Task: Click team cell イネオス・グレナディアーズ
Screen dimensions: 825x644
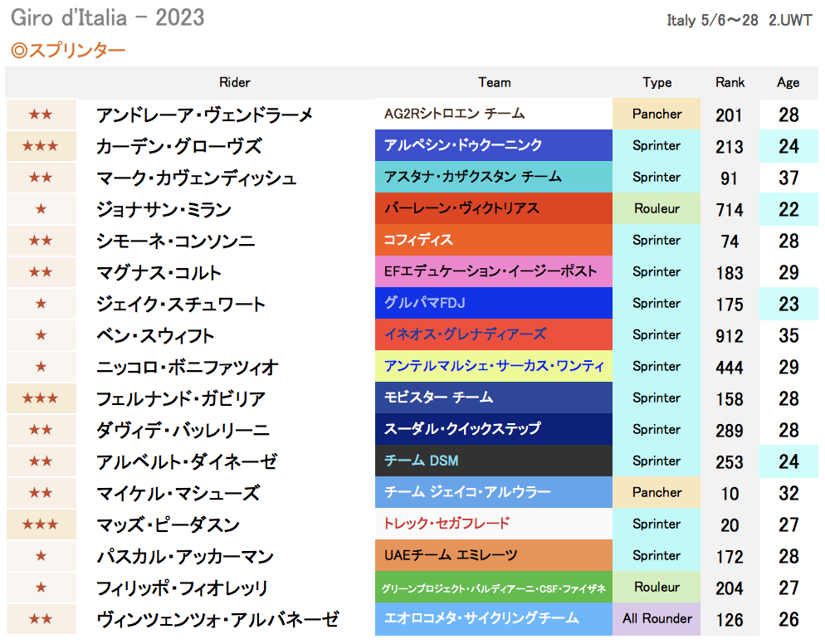Action: pyautogui.click(x=494, y=334)
